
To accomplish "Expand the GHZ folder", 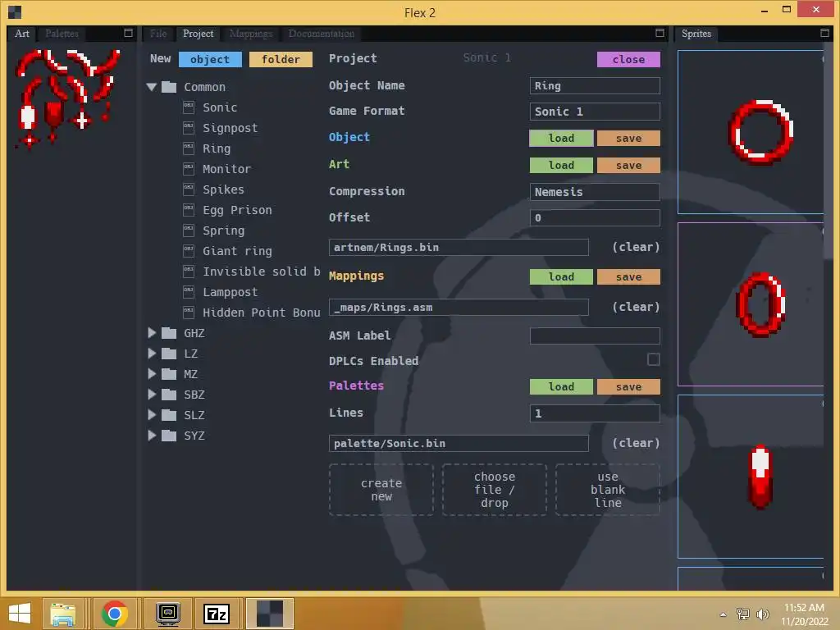I will point(152,333).
